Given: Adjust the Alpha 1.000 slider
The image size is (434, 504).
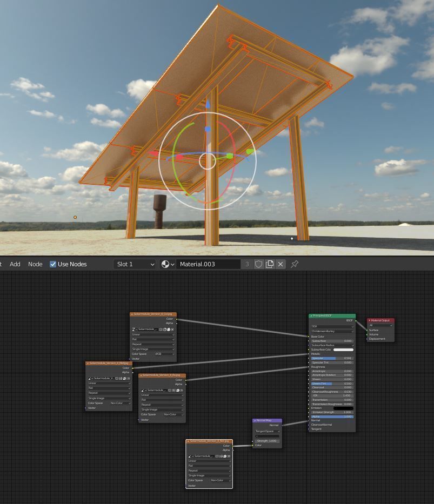Looking at the screenshot, I should tap(332, 416).
